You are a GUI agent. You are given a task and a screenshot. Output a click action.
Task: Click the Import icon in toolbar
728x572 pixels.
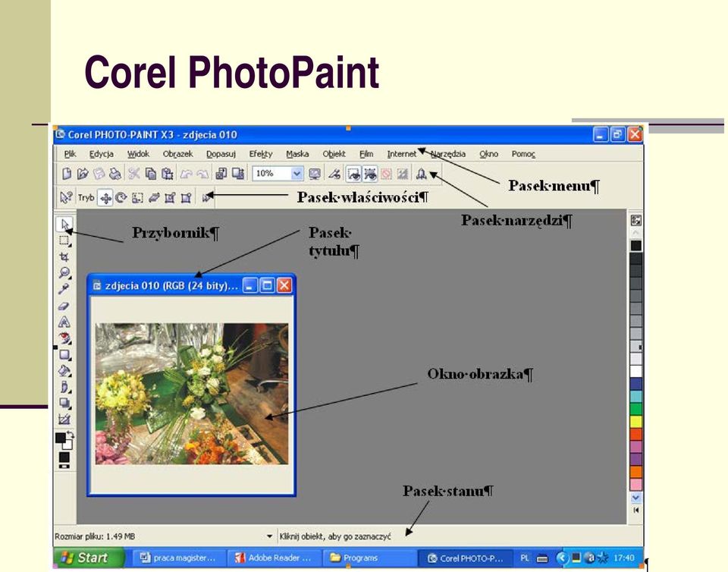tap(221, 174)
